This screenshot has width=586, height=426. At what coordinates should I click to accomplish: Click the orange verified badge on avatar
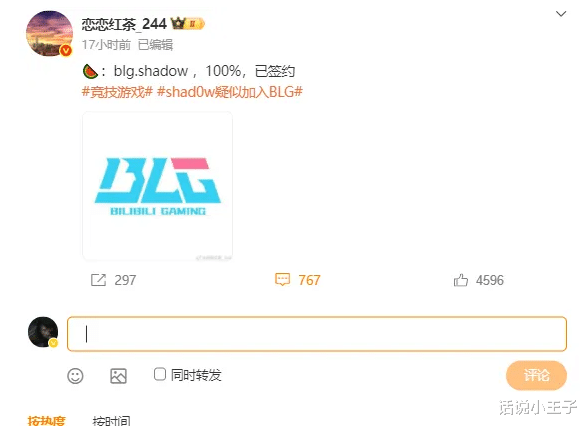66,50
